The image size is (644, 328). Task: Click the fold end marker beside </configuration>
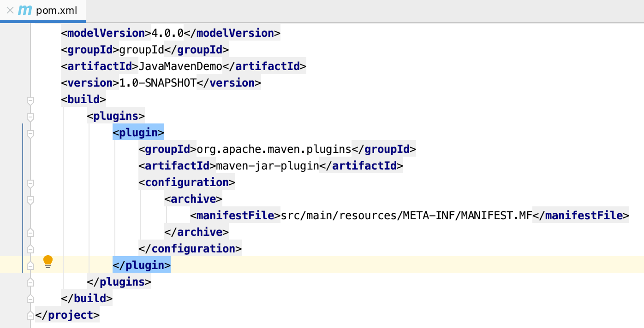[x=30, y=249]
